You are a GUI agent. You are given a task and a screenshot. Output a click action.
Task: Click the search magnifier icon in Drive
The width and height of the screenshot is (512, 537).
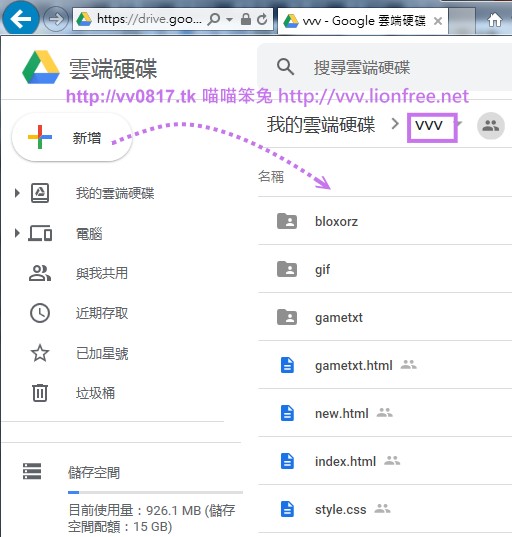pos(285,66)
